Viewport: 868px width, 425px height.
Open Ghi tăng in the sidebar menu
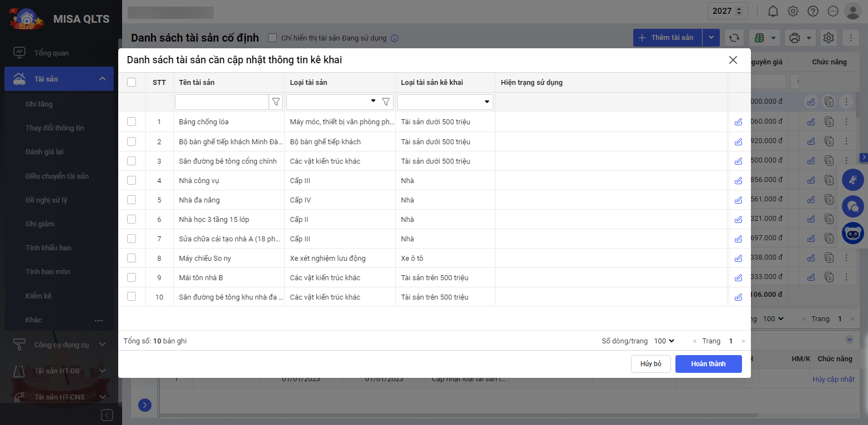[x=39, y=104]
